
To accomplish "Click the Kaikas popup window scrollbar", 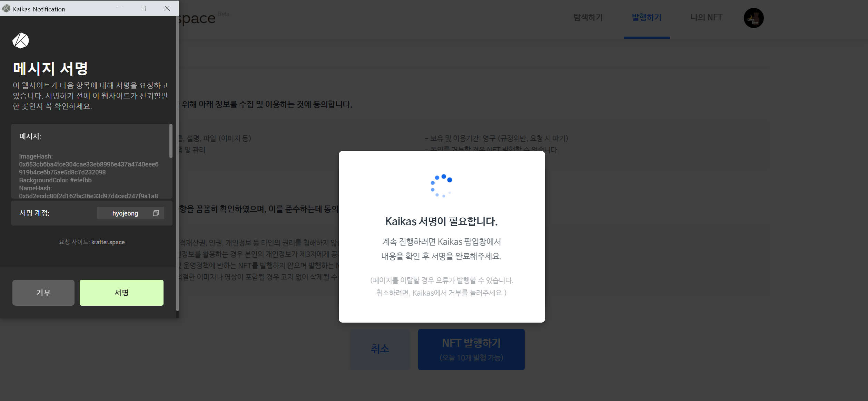I will point(177,162).
